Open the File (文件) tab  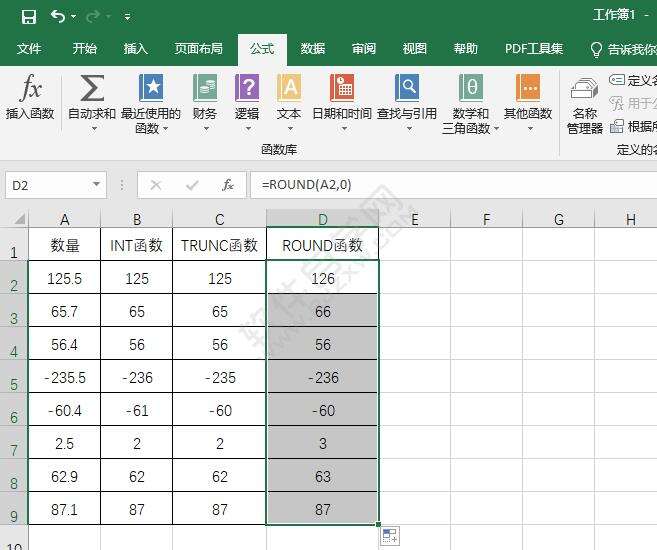click(x=29, y=49)
